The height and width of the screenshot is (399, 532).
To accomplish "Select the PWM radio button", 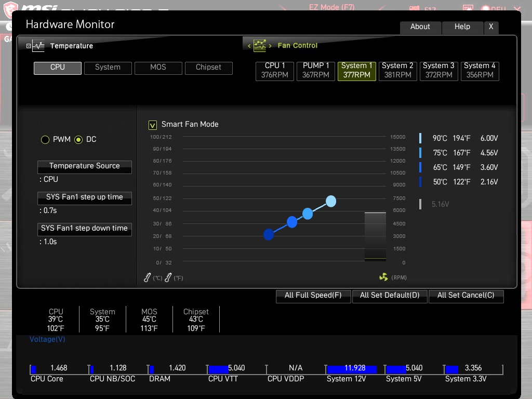I will (x=45, y=139).
